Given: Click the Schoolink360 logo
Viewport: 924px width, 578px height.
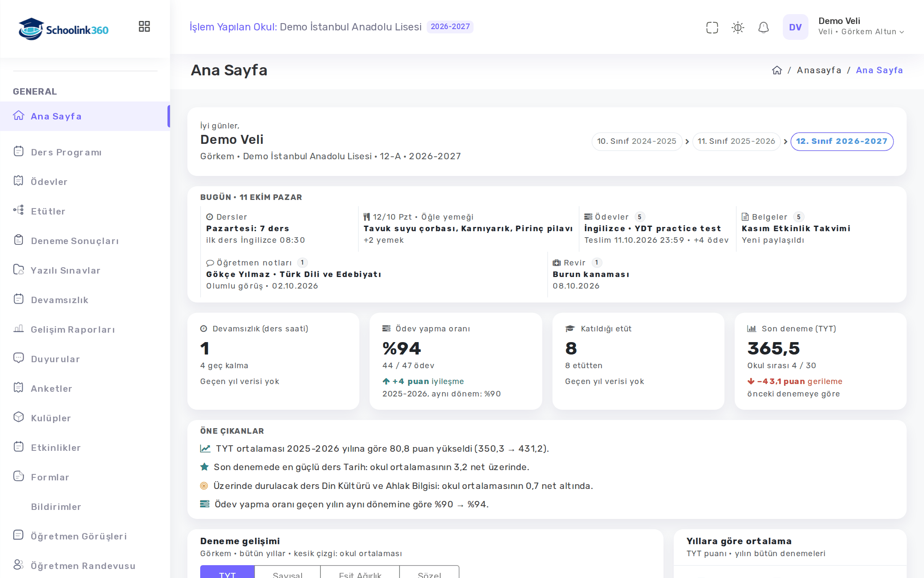Looking at the screenshot, I should 63,29.
